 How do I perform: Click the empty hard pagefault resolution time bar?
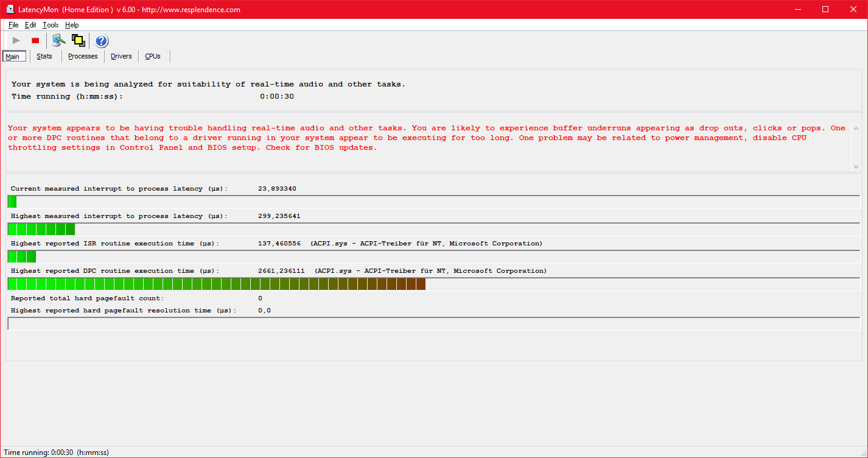pyautogui.click(x=434, y=323)
